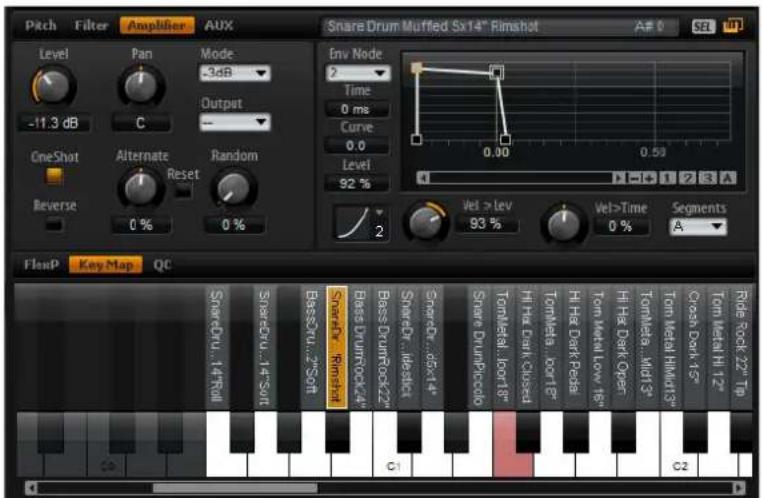The height and width of the screenshot is (498, 762).
Task: Click envelope zoom in plus button
Action: (648, 178)
